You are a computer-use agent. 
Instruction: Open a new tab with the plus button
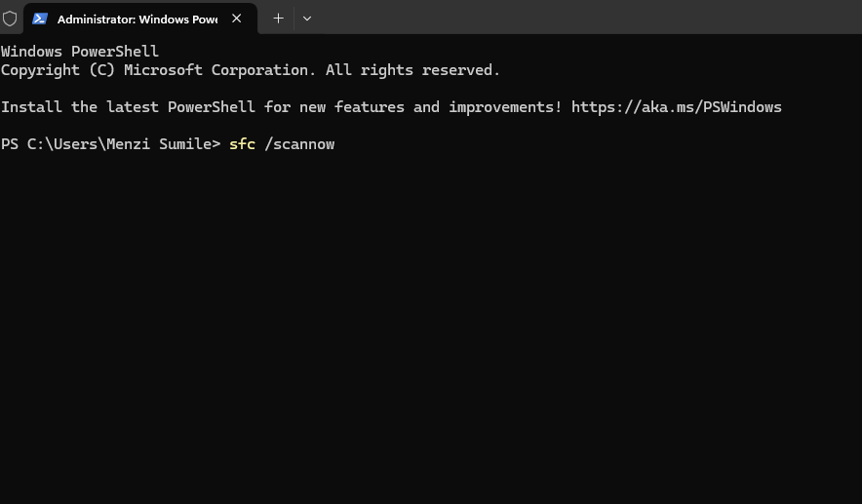tap(278, 19)
